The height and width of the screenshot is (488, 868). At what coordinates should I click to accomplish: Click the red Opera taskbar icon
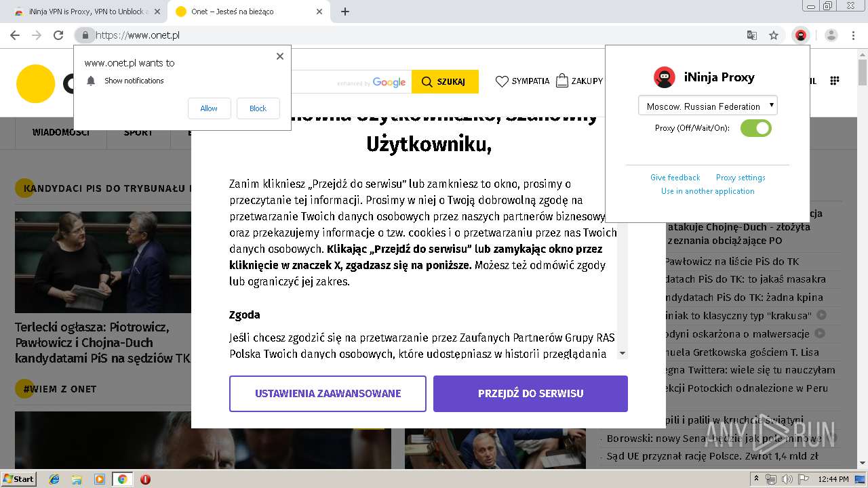click(x=145, y=479)
